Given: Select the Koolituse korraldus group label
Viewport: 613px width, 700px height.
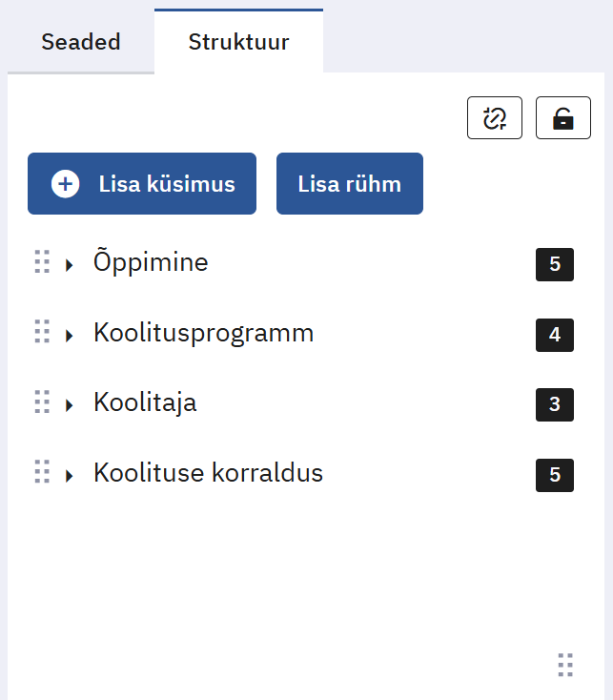Looking at the screenshot, I should [x=208, y=473].
